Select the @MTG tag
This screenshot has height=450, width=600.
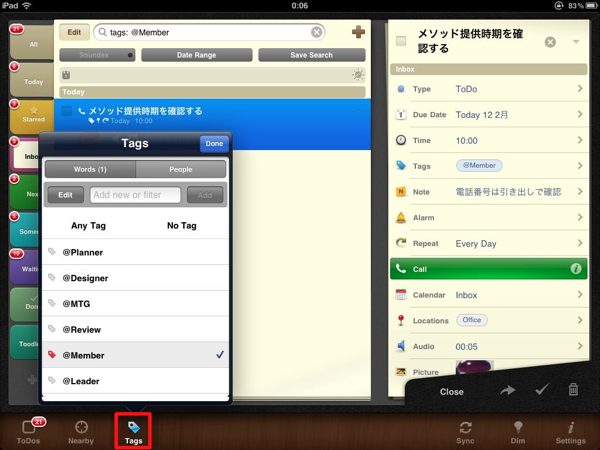tap(135, 303)
